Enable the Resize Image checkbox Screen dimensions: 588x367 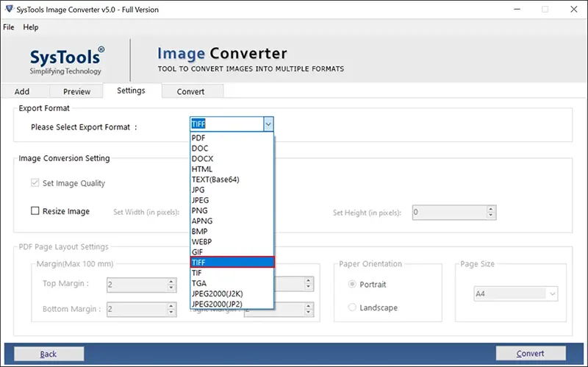[x=35, y=211]
